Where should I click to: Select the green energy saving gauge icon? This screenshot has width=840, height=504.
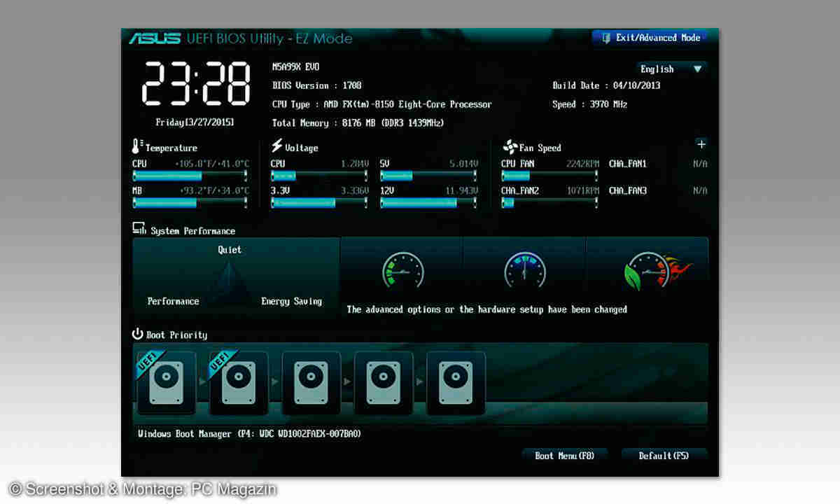[x=402, y=270]
